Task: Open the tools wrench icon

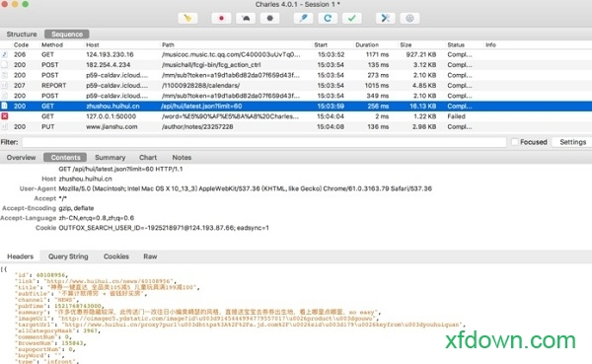Action: click(x=386, y=18)
